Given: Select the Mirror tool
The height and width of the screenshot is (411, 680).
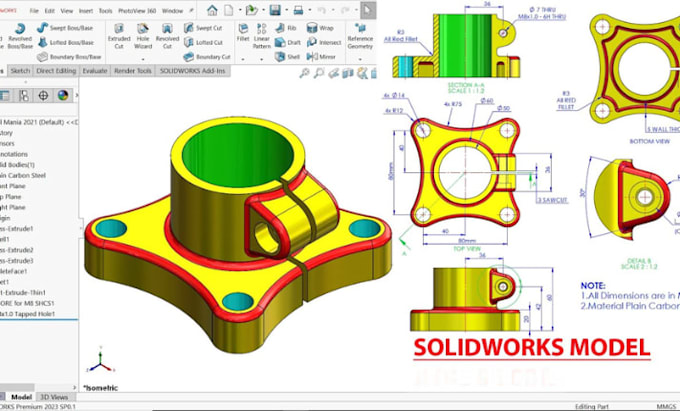Looking at the screenshot, I should point(321,57).
